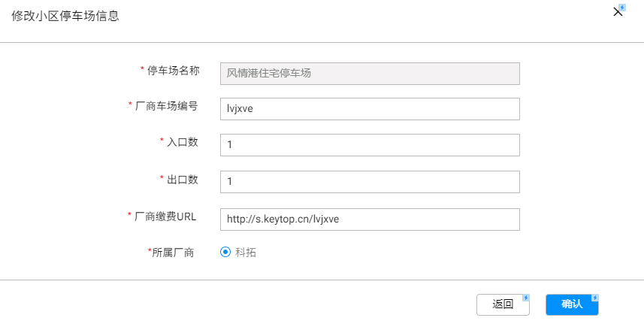Image resolution: width=644 pixels, height=330 pixels.
Task: Close the dialog with the X icon
Action: pyautogui.click(x=618, y=13)
